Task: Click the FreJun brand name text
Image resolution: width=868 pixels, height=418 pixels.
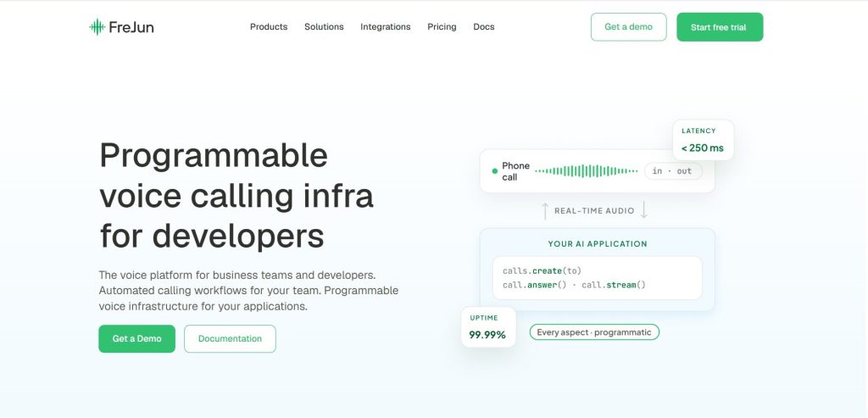Action: [x=131, y=27]
